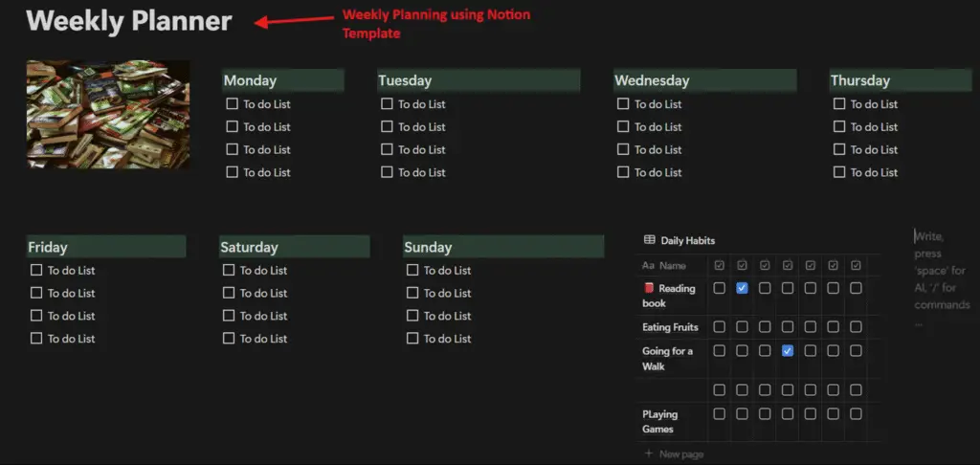Add a New page to Daily Habits
This screenshot has width=980, height=465.
[x=679, y=454]
